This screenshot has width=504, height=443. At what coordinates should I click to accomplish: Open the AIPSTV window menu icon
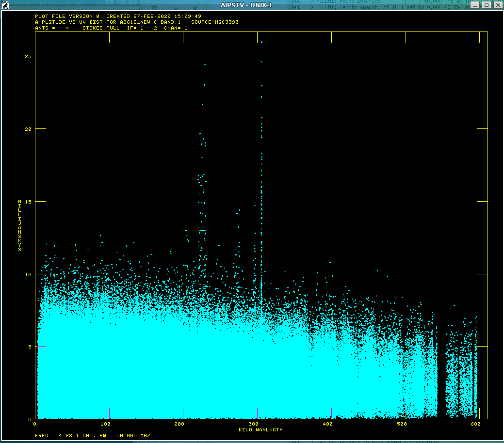point(6,5)
